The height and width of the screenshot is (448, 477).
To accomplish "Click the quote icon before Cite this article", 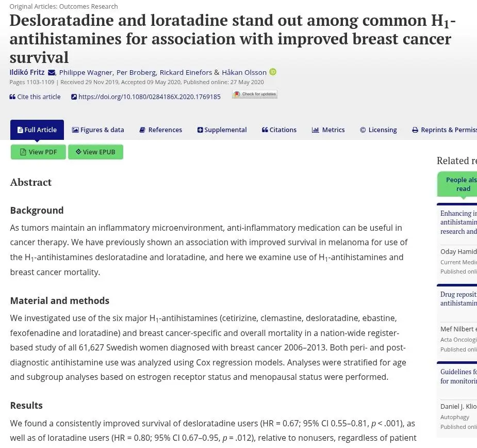I will [12, 97].
